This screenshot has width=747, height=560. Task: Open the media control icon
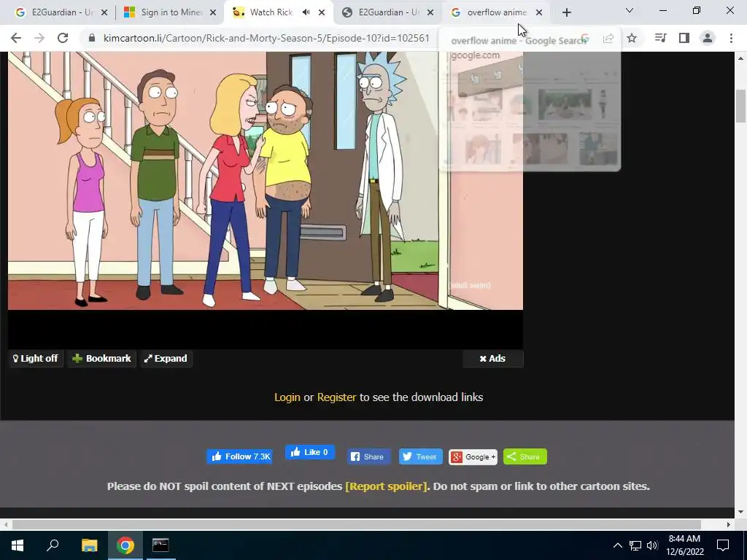[660, 38]
